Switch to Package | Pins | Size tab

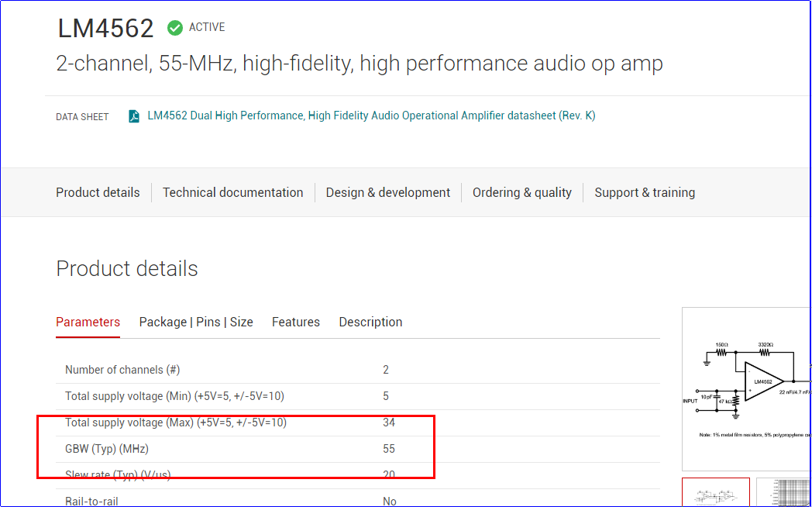click(196, 322)
